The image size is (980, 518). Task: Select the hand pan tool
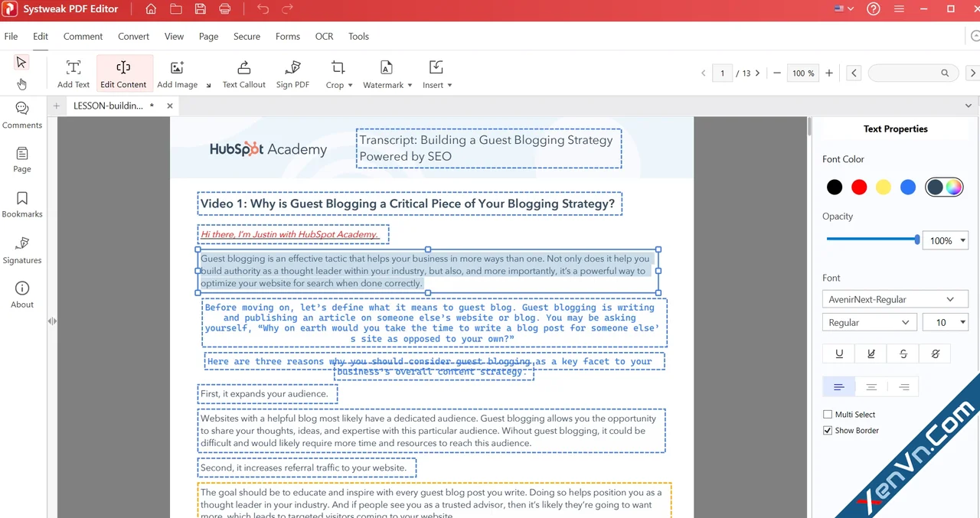(21, 83)
